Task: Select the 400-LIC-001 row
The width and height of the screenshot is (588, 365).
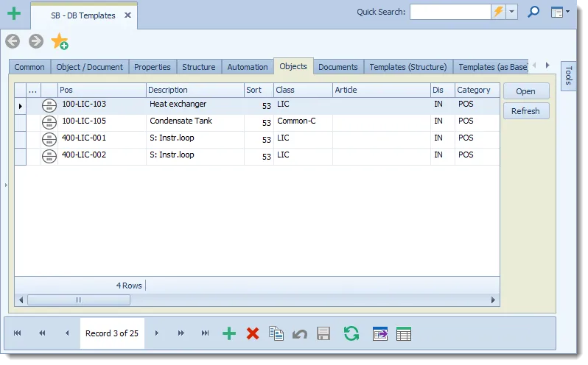Action: coord(257,140)
